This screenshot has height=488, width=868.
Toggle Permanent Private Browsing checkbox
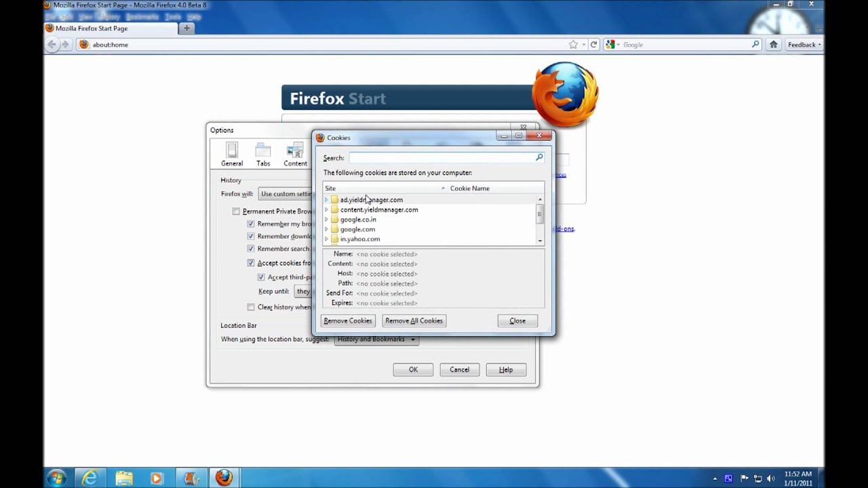236,211
